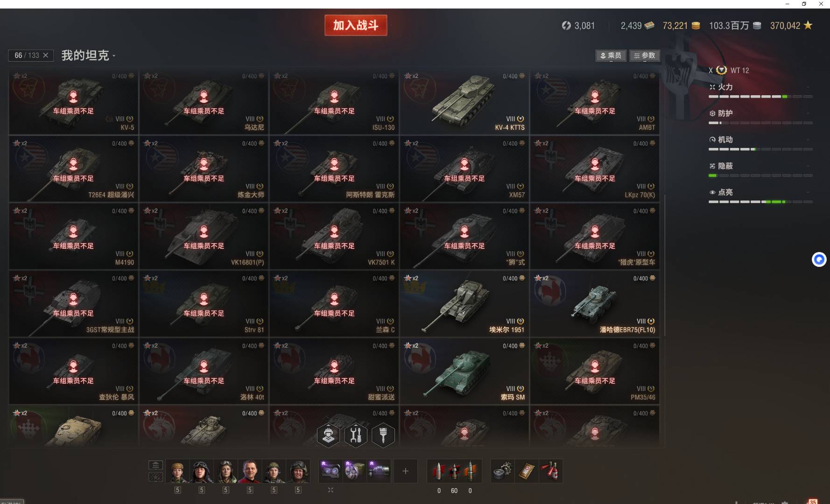Viewport: 830px width, 504px height.
Task: Toggle the 参数 parameters view button
Action: click(x=645, y=56)
